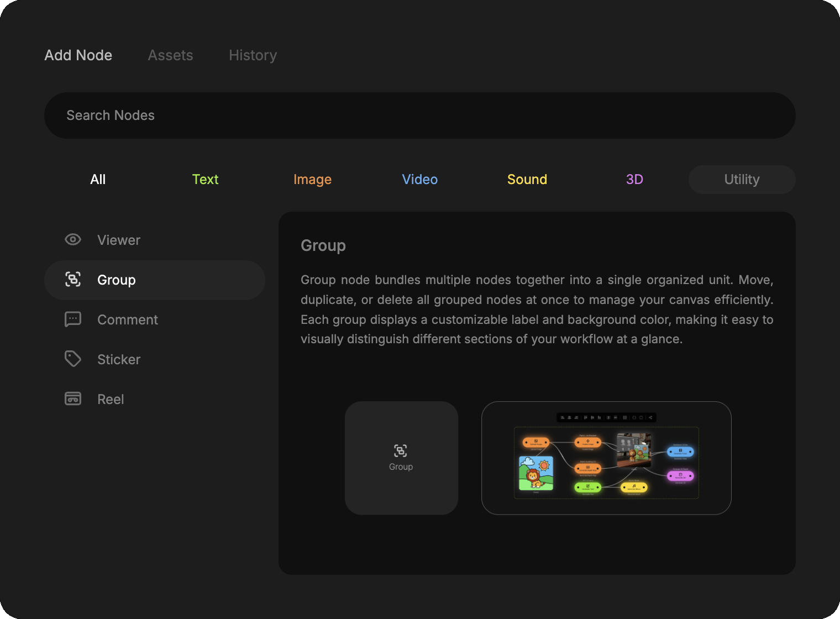Open the History tab
Screen dimensions: 840x619
click(253, 55)
